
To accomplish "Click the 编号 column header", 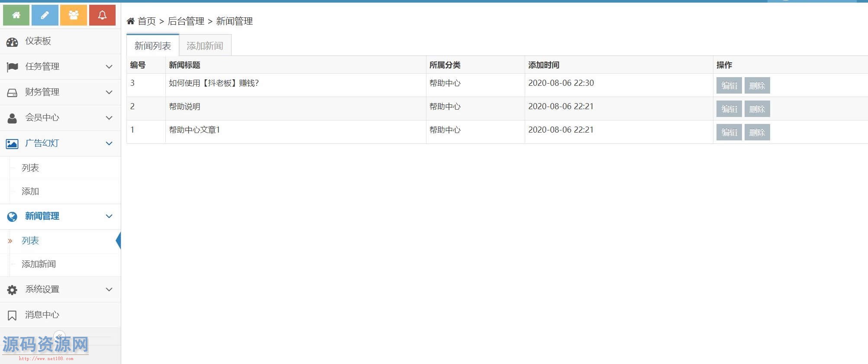I will tap(138, 65).
